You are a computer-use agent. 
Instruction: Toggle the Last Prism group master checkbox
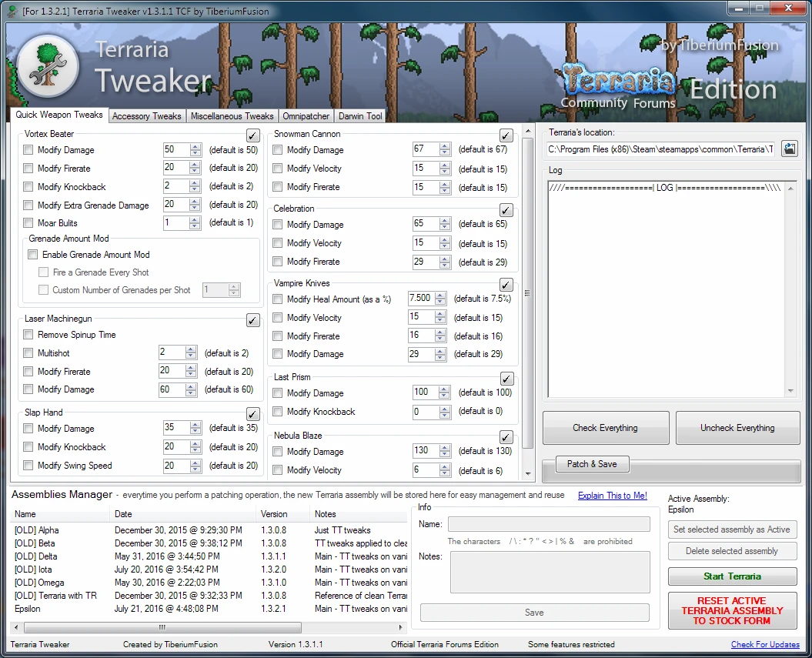click(x=506, y=378)
